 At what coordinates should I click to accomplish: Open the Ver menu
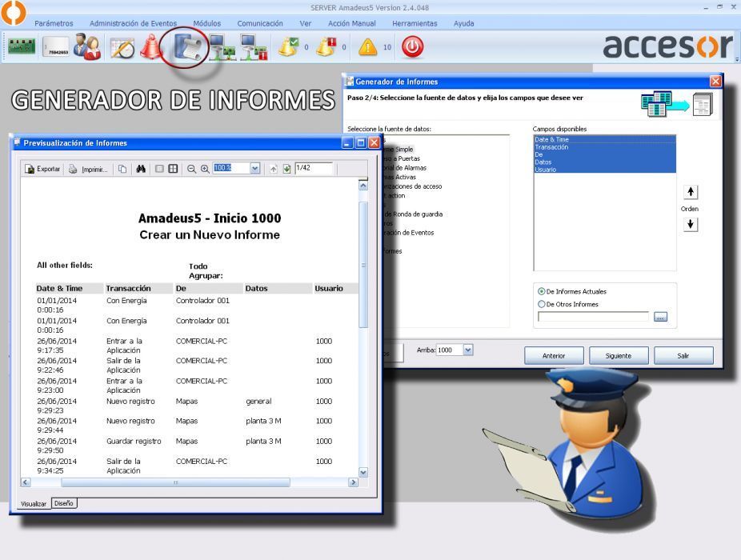click(306, 23)
